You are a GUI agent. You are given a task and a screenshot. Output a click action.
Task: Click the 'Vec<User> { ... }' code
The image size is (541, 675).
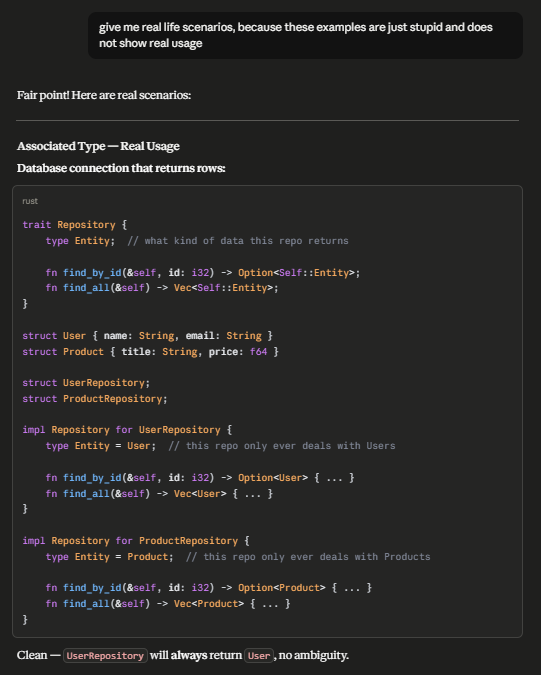click(223, 493)
